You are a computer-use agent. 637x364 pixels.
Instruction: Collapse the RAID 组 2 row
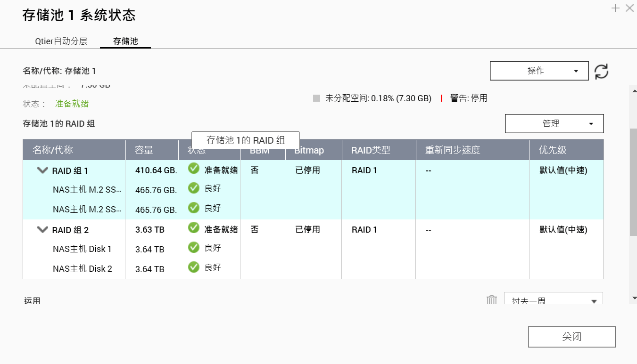click(42, 230)
